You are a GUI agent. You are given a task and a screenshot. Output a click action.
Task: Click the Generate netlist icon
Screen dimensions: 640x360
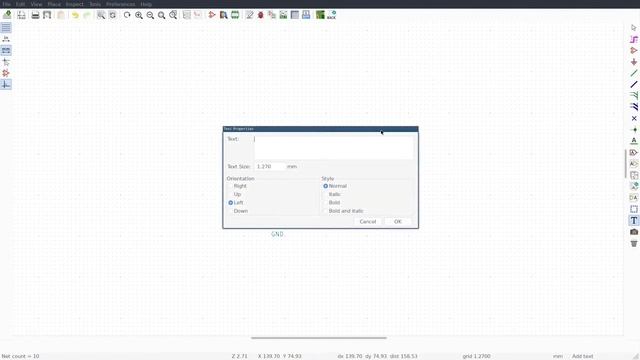pyautogui.click(x=283, y=15)
